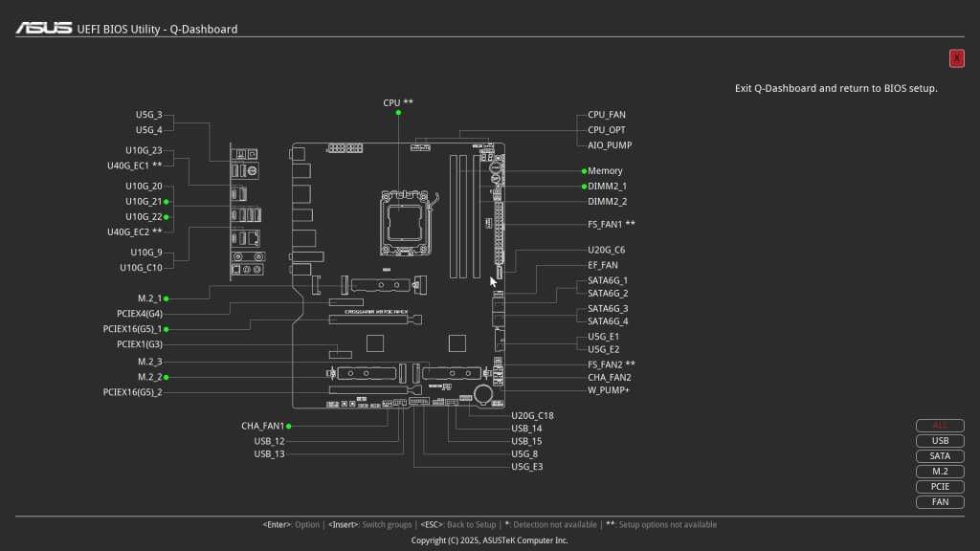Click the U10G_21 port label
The width and height of the screenshot is (980, 551).
(x=144, y=202)
